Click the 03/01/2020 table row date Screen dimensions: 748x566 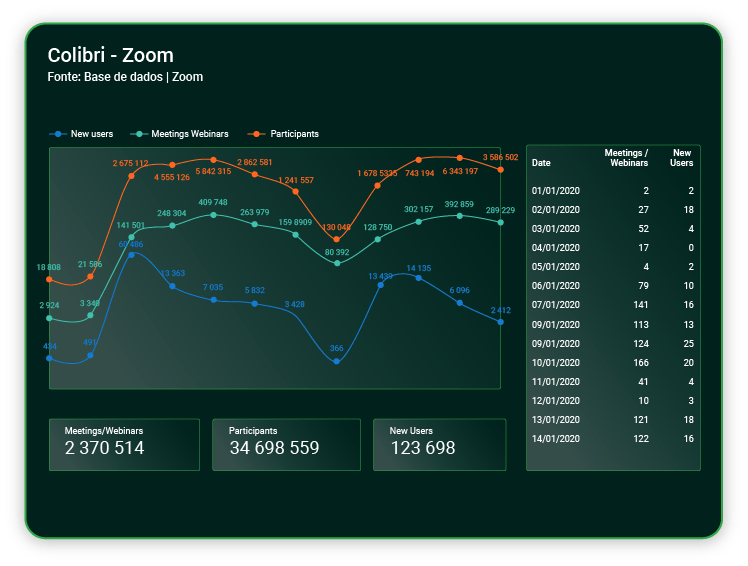(556, 229)
